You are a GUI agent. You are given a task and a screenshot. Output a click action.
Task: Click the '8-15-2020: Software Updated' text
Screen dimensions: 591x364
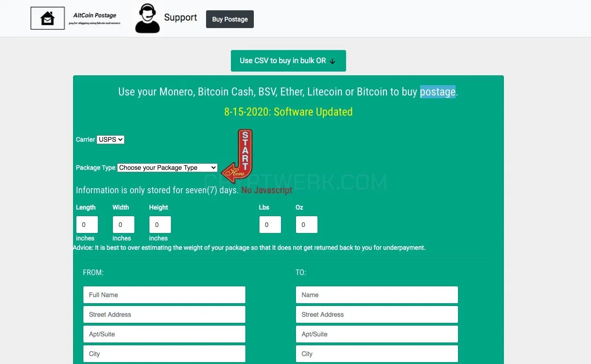(x=288, y=112)
